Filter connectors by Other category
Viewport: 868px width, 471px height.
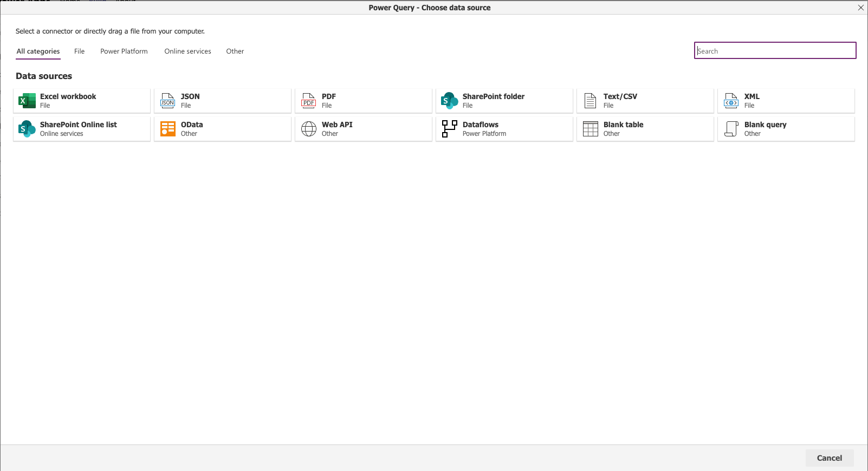(x=235, y=51)
